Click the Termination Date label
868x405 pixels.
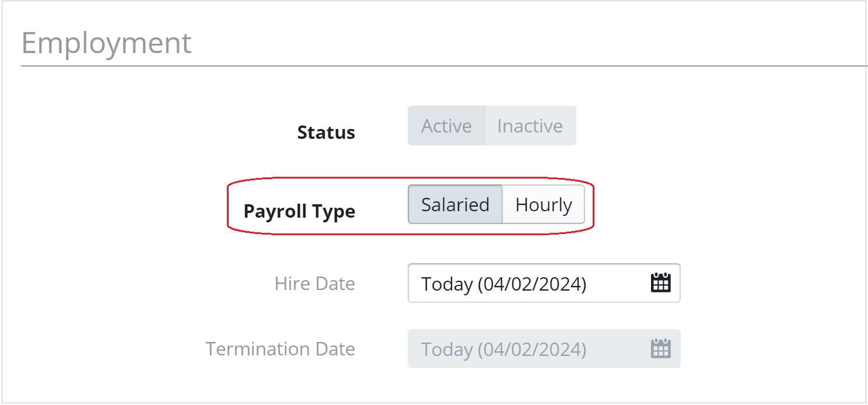tap(281, 348)
